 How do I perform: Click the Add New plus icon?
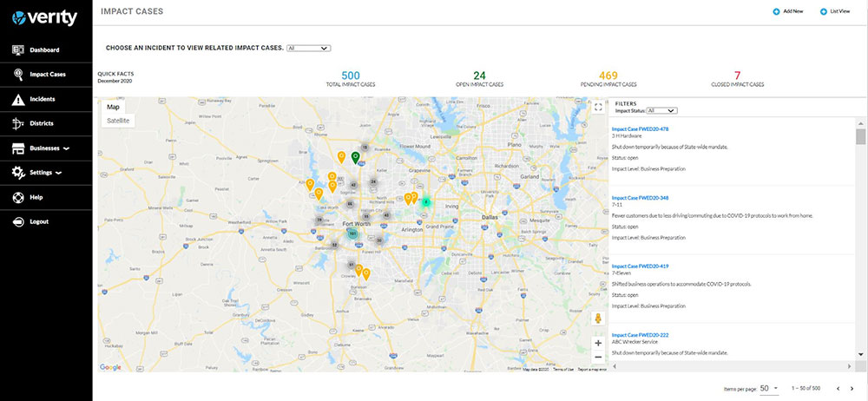(776, 11)
